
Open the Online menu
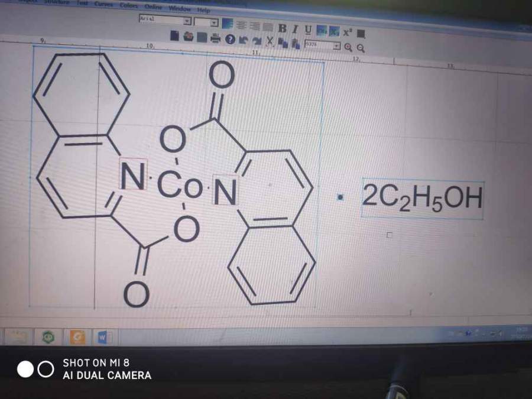tap(153, 7)
